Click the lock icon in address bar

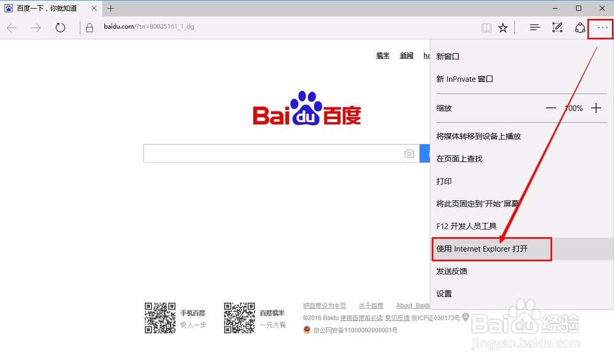click(89, 28)
